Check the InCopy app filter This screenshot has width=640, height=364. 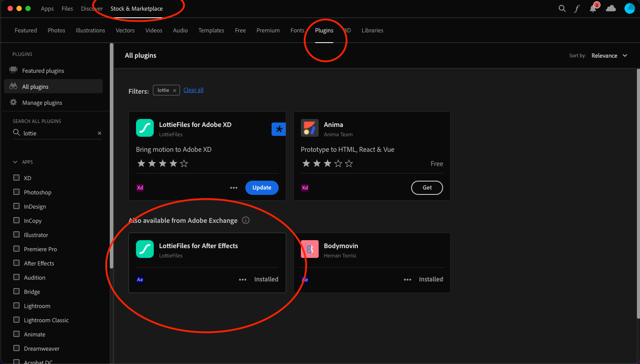click(x=16, y=220)
